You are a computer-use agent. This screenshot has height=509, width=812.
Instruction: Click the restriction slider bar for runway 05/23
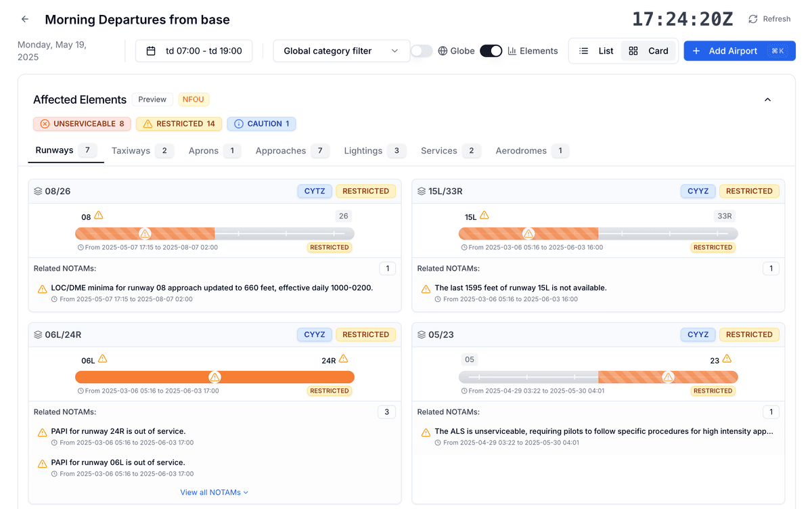[x=598, y=376]
